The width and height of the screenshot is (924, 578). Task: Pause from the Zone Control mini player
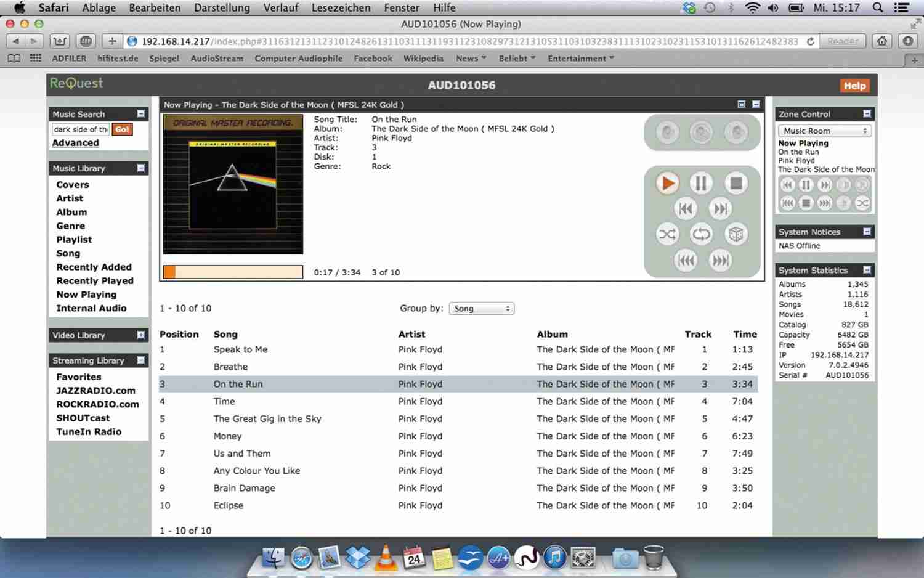tap(806, 185)
